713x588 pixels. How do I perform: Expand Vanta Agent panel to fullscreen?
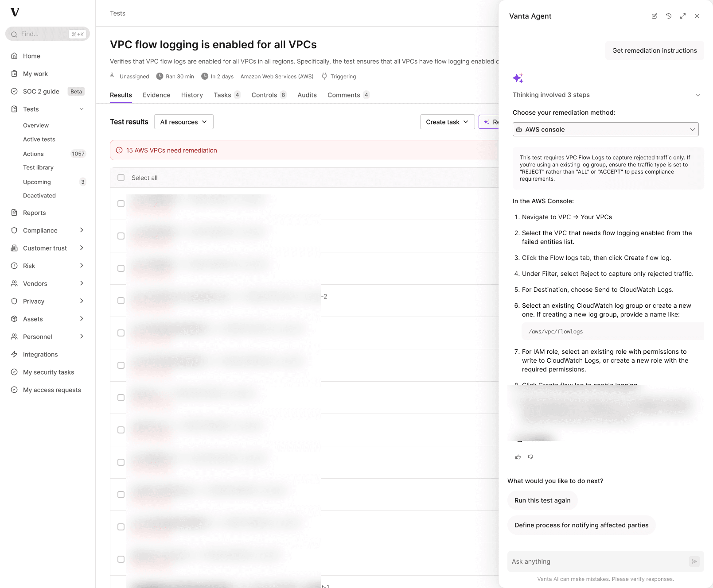pyautogui.click(x=683, y=16)
